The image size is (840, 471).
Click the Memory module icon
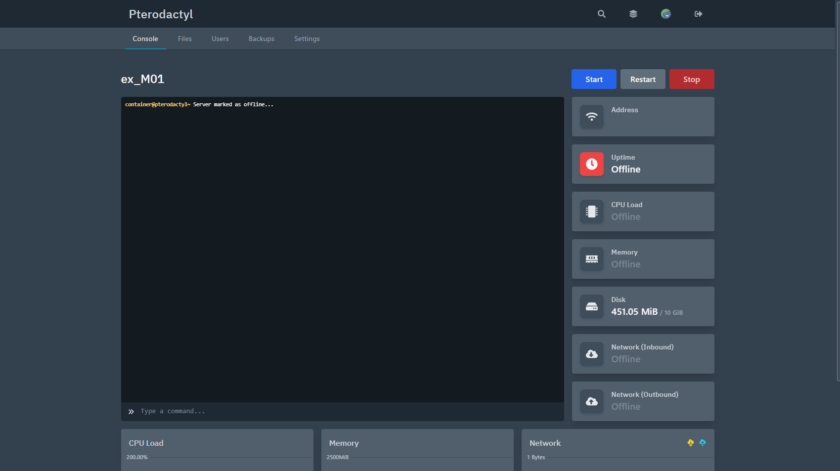pos(592,259)
